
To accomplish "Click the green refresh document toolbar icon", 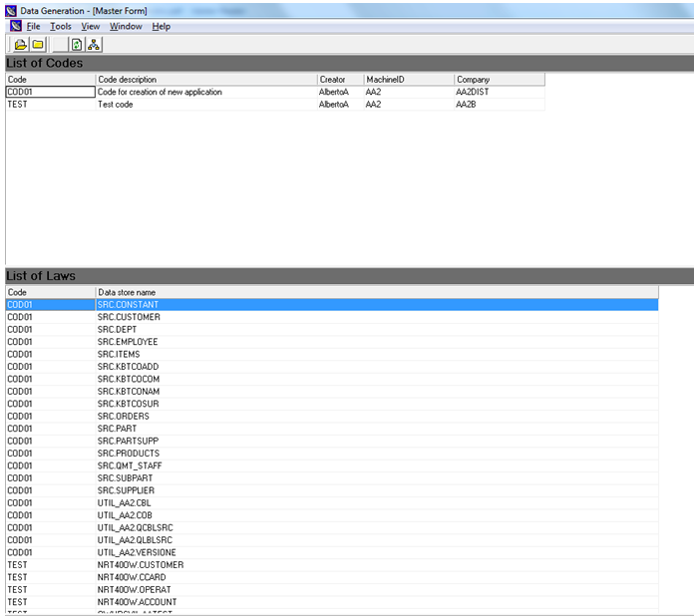I will (77, 45).
